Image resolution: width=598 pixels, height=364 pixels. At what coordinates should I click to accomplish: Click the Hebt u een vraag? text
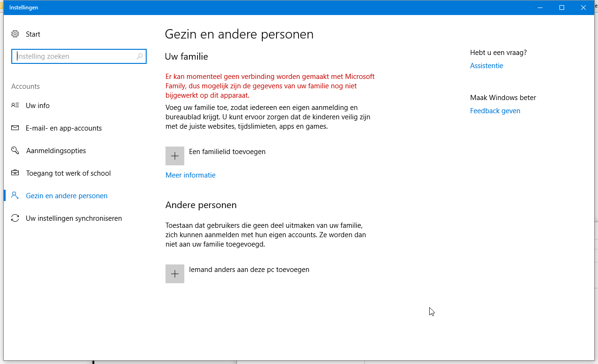point(498,53)
